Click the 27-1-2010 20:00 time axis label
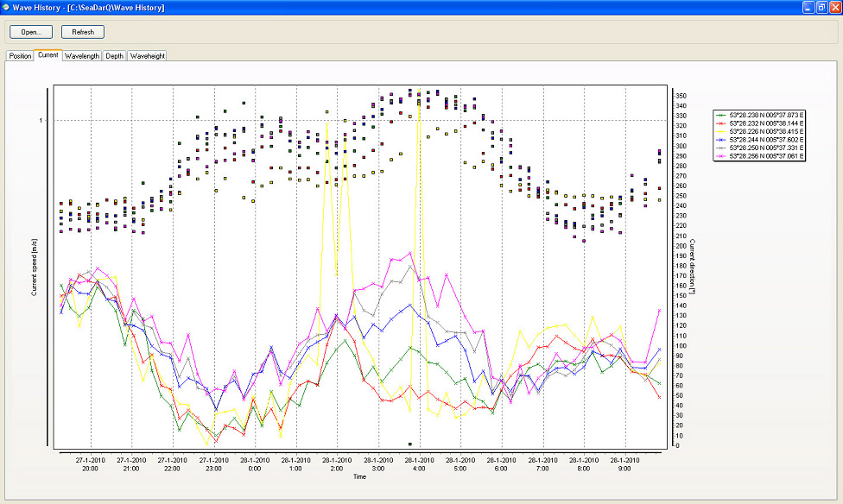Screen dimensions: 843x504 pyautogui.click(x=90, y=464)
